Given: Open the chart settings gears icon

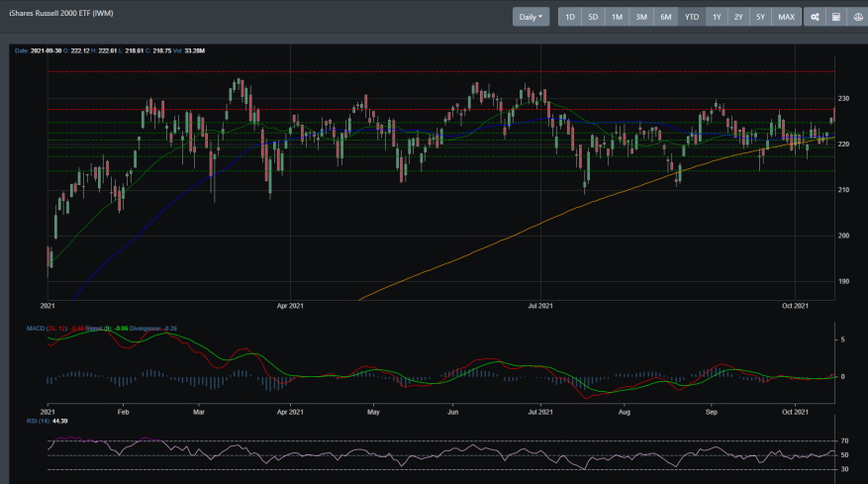Looking at the screenshot, I should pos(815,17).
